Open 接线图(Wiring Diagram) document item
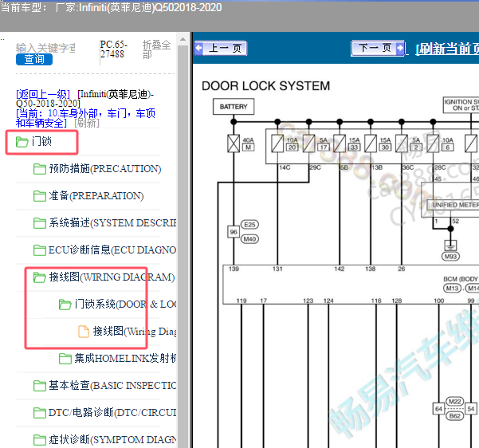 tap(135, 332)
